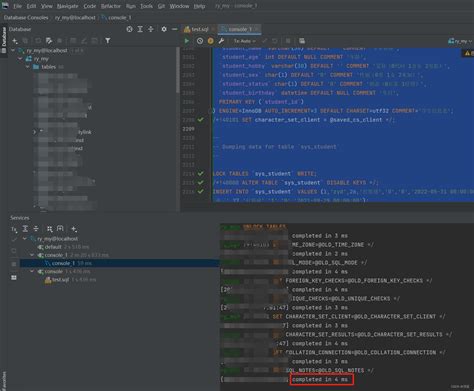Open the Tx: Auto transaction mode dropdown
This screenshot has height=391, width=474.
(x=244, y=41)
